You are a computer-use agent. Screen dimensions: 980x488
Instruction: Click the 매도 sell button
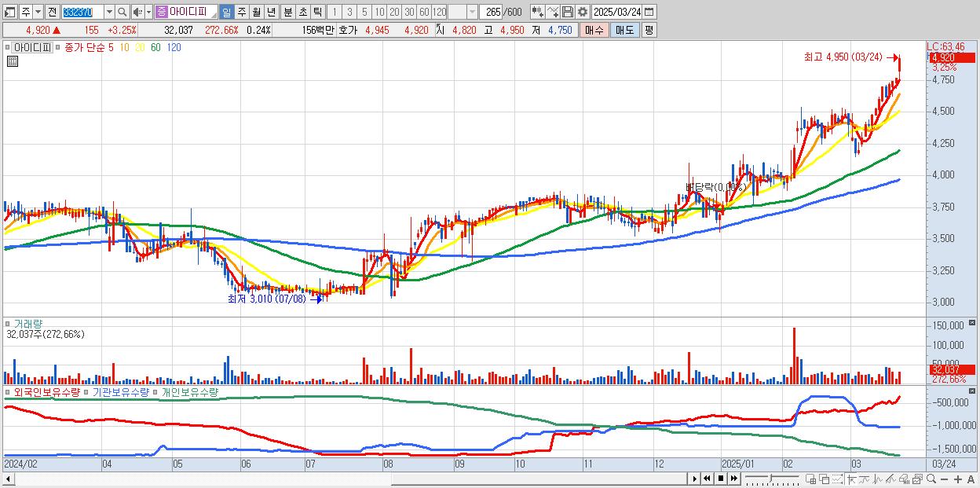click(624, 30)
